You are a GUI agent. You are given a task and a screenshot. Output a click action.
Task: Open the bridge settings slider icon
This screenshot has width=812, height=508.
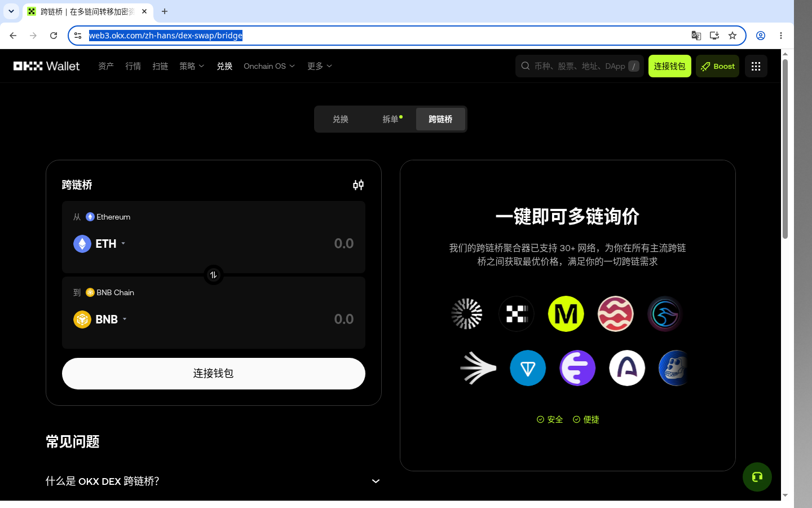point(358,185)
